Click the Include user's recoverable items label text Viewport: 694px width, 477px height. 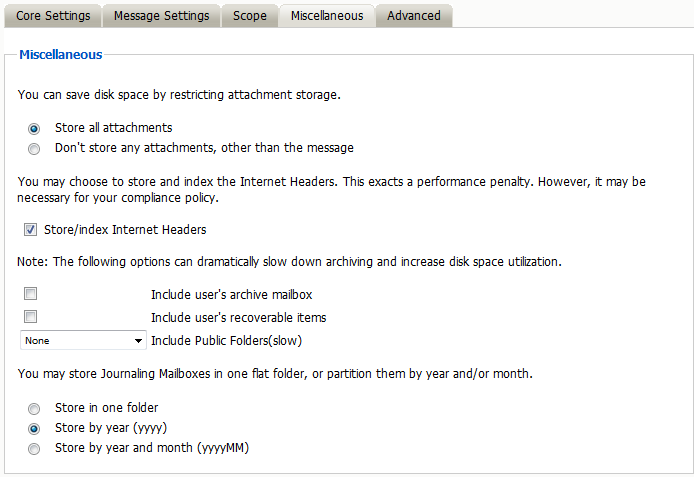[x=238, y=318]
